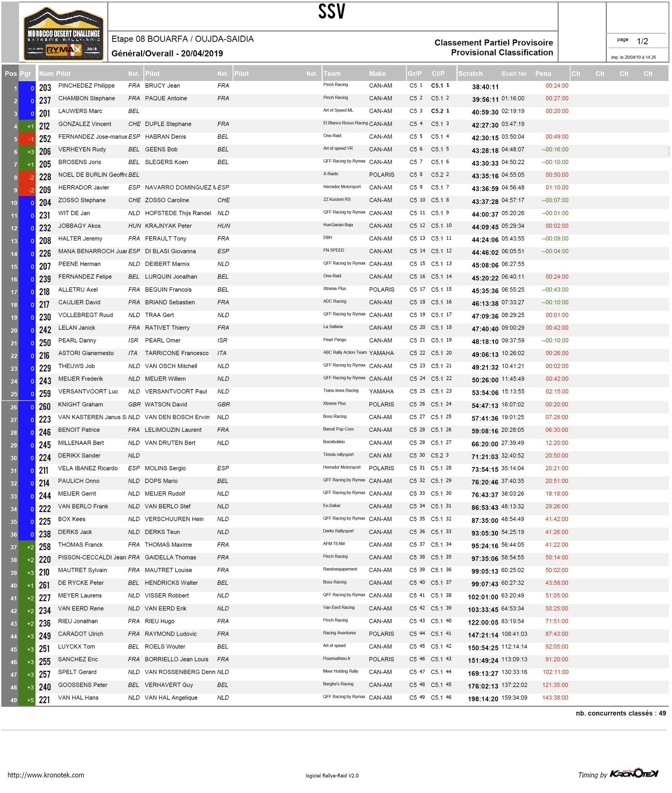Click the Pena column header

tap(543, 74)
